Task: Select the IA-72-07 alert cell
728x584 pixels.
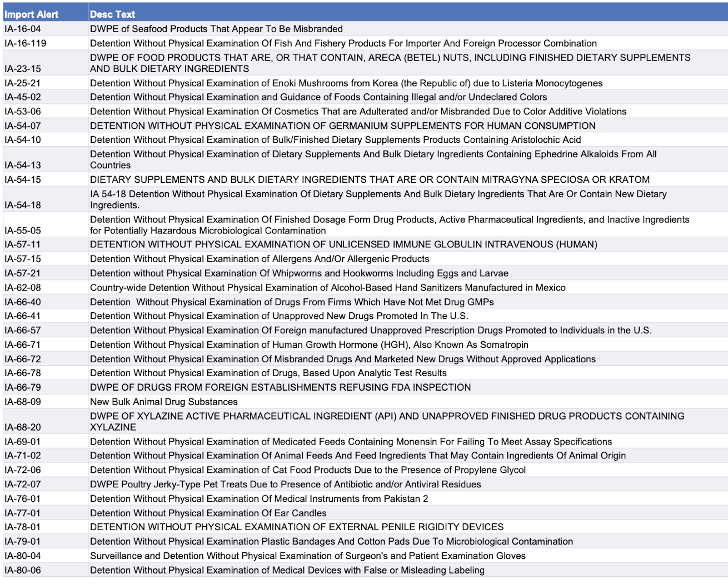Action: 23,485
